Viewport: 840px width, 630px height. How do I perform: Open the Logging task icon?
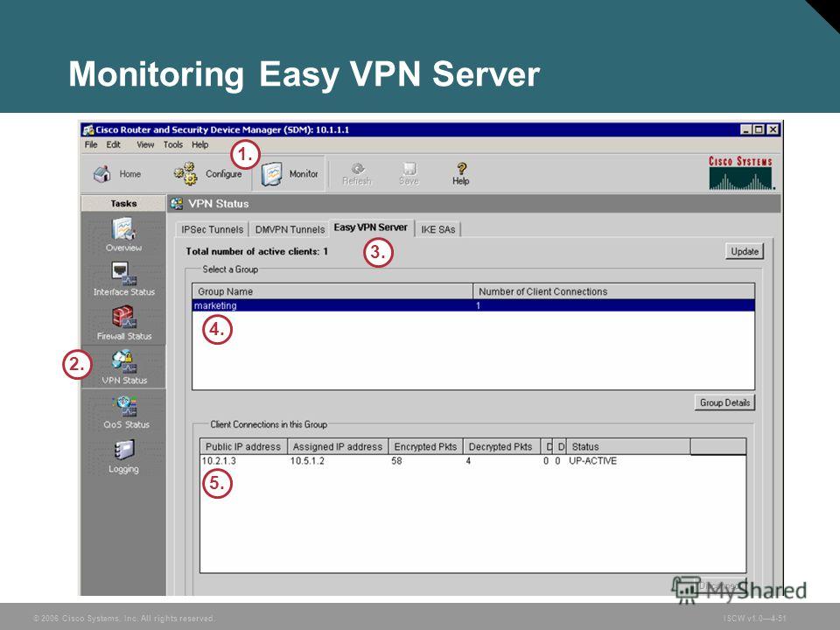pos(123,450)
